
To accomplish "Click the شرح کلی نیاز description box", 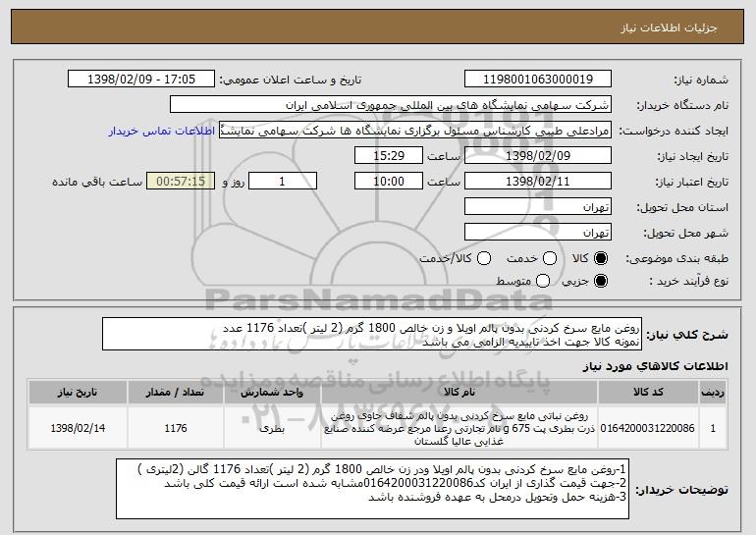I will tap(372, 335).
